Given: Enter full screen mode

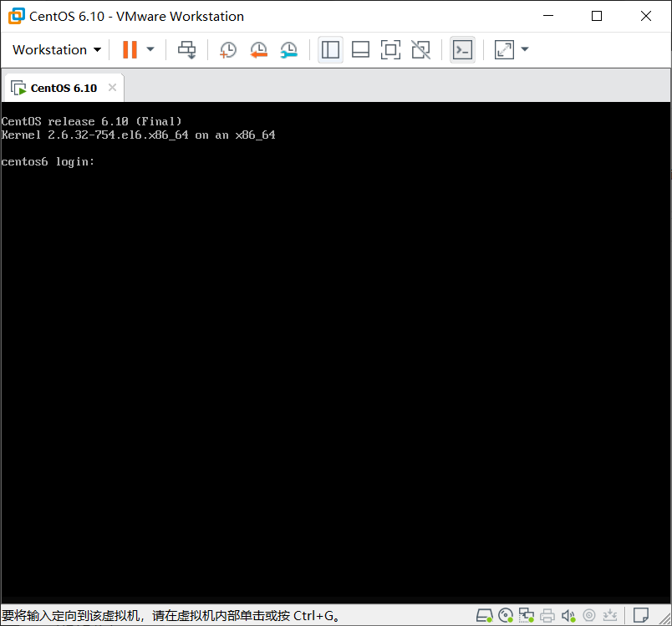Looking at the screenshot, I should 391,49.
